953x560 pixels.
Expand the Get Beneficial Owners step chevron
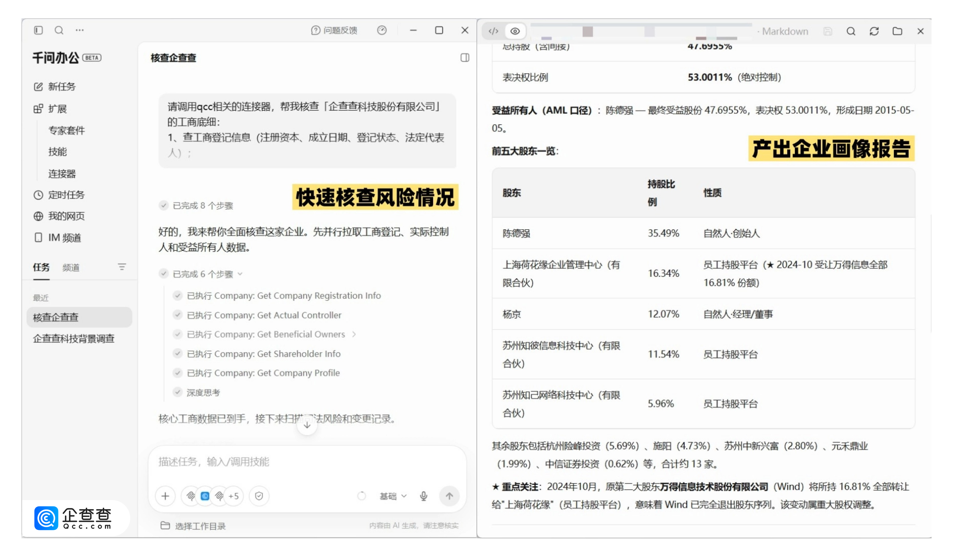coord(354,335)
